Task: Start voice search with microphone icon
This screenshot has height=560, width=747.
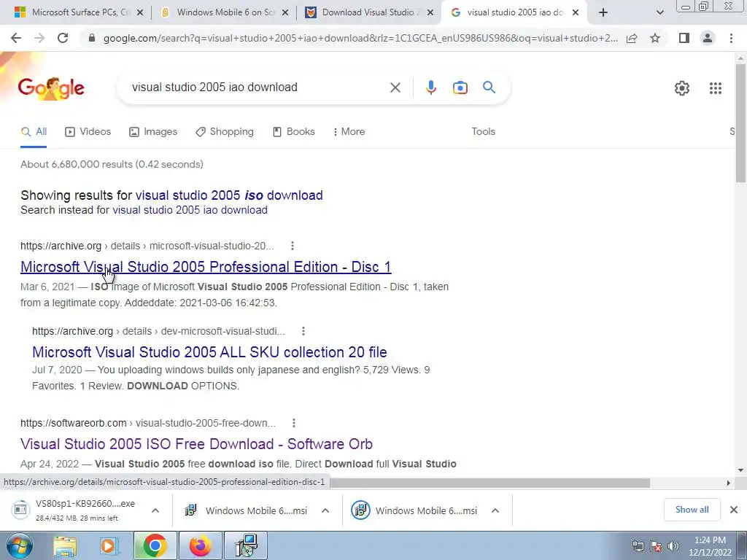Action: [430, 87]
